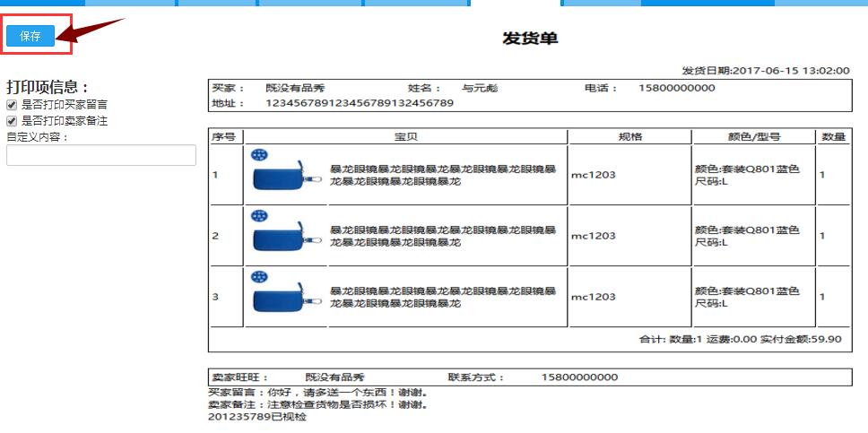Click the blue bag thumbnail in row 2
868x433 pixels.
[x=284, y=239]
